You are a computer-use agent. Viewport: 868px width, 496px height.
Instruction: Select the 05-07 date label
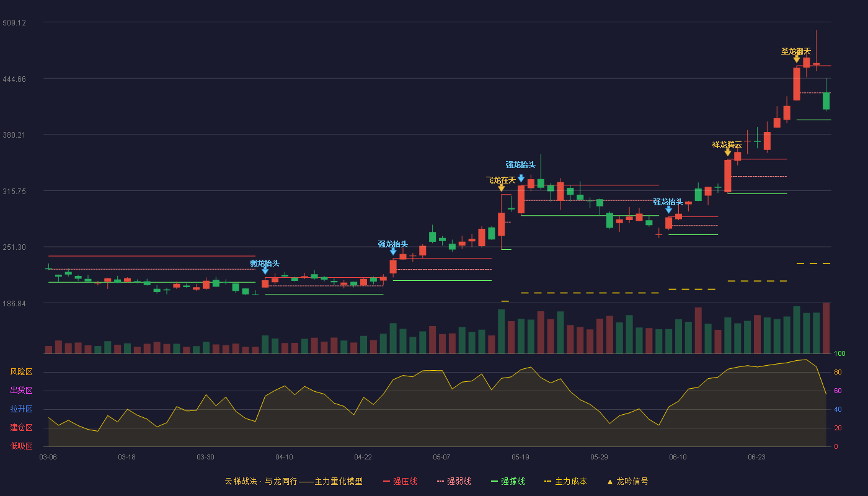coord(441,457)
